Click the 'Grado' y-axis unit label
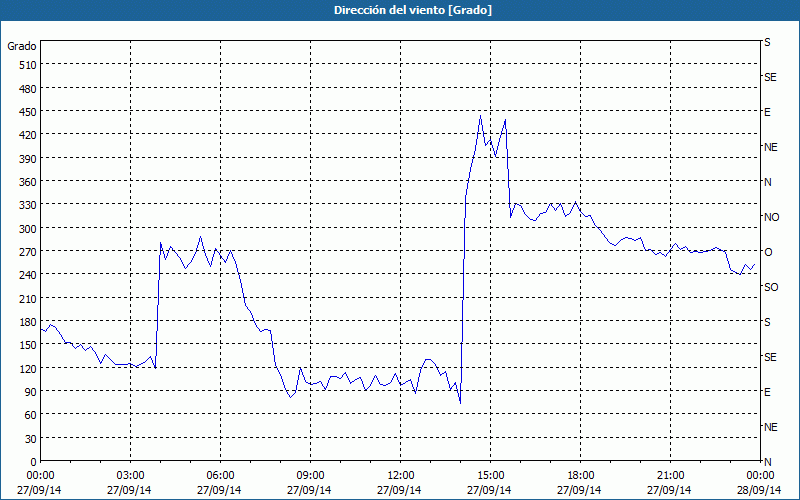 click(x=22, y=46)
